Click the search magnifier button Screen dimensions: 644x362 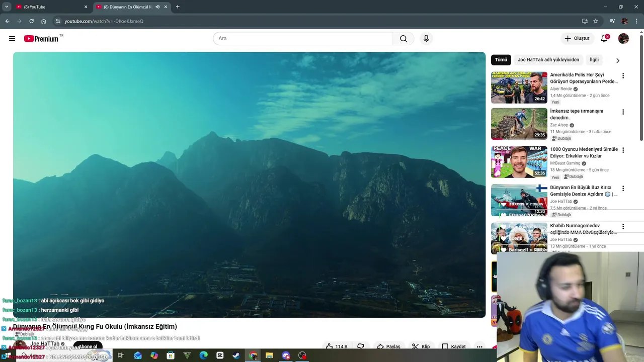click(404, 39)
